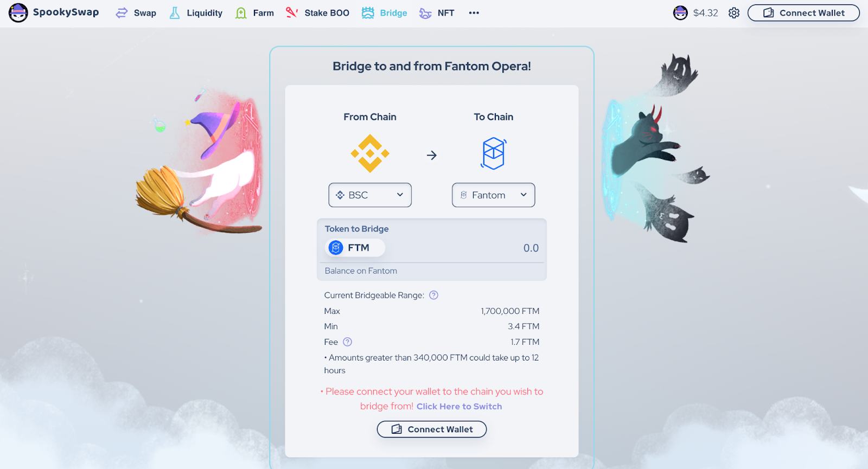This screenshot has width=868, height=469.
Task: Open settings via the gear icon
Action: point(734,13)
